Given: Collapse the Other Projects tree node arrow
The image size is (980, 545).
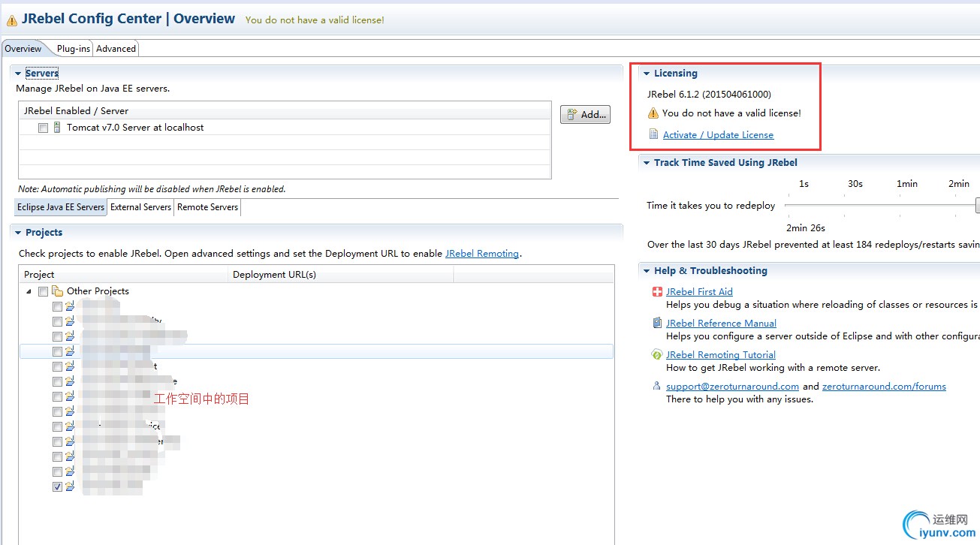Looking at the screenshot, I should [29, 291].
